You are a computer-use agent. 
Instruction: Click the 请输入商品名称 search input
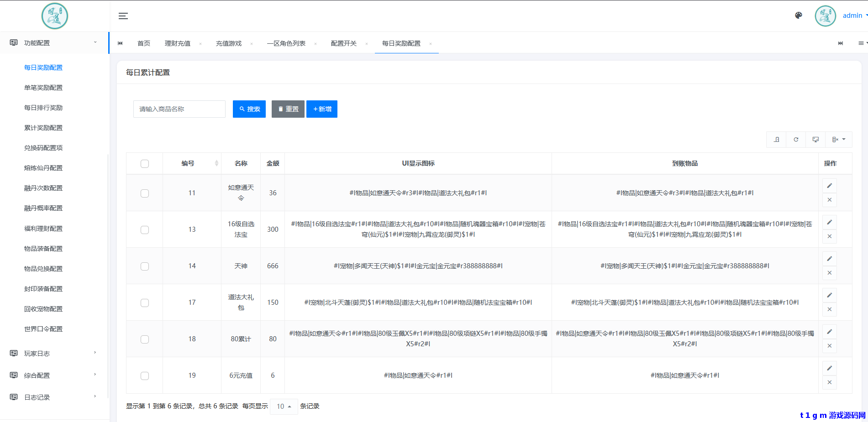pos(179,109)
